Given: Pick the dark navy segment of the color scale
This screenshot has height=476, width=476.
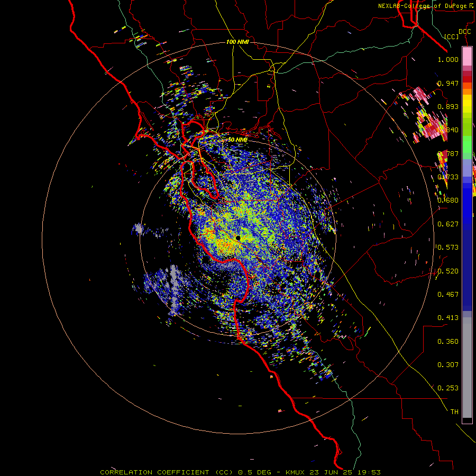Looking at the screenshot, I should [x=467, y=267].
